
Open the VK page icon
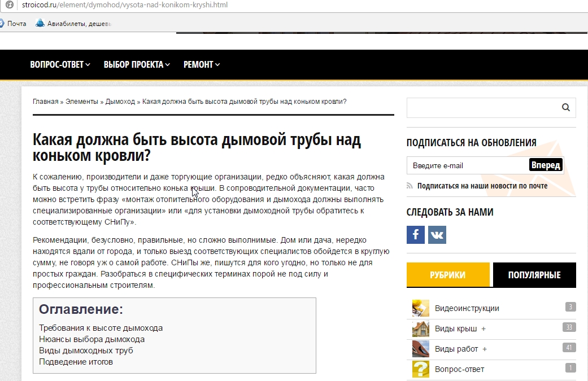(x=437, y=234)
